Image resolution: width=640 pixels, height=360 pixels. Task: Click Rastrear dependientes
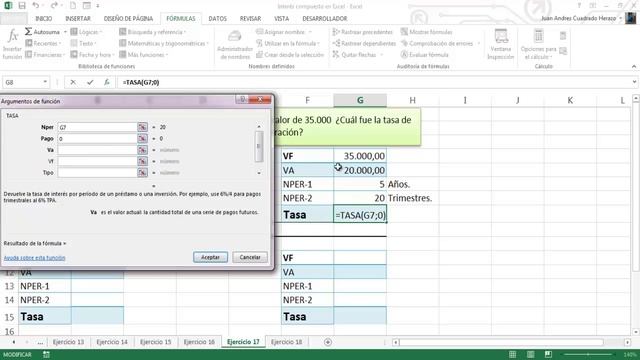click(x=364, y=43)
